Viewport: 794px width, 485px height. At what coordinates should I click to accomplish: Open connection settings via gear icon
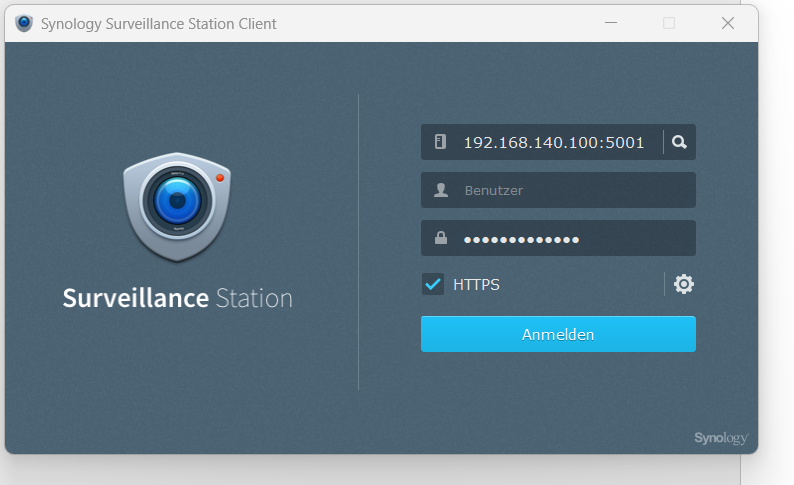[684, 284]
